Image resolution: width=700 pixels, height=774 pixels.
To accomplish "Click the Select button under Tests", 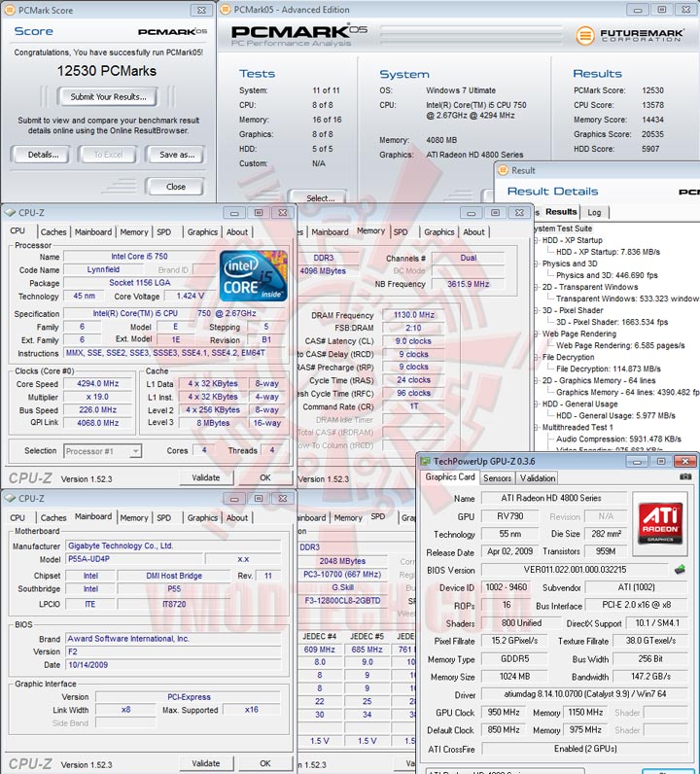I will [x=321, y=197].
